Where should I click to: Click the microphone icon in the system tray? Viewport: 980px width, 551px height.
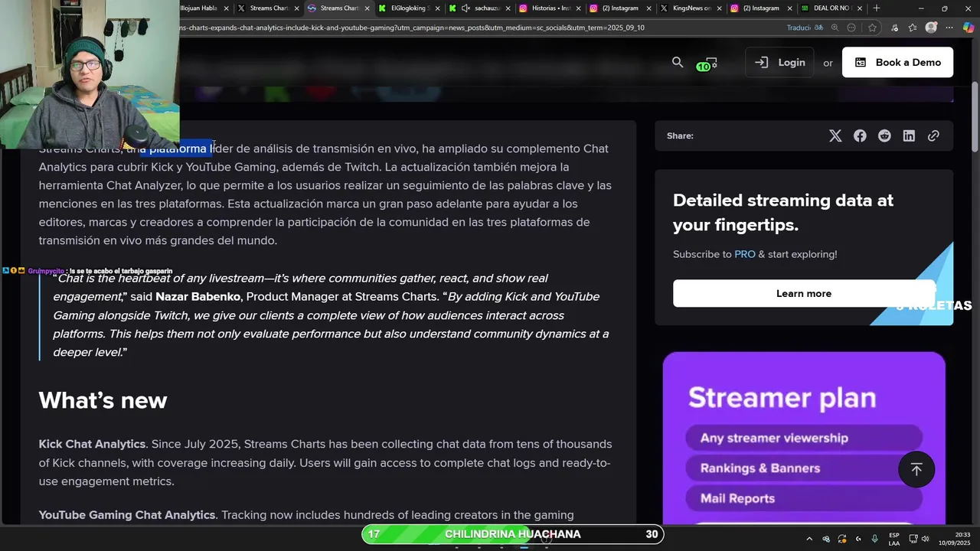pyautogui.click(x=874, y=539)
